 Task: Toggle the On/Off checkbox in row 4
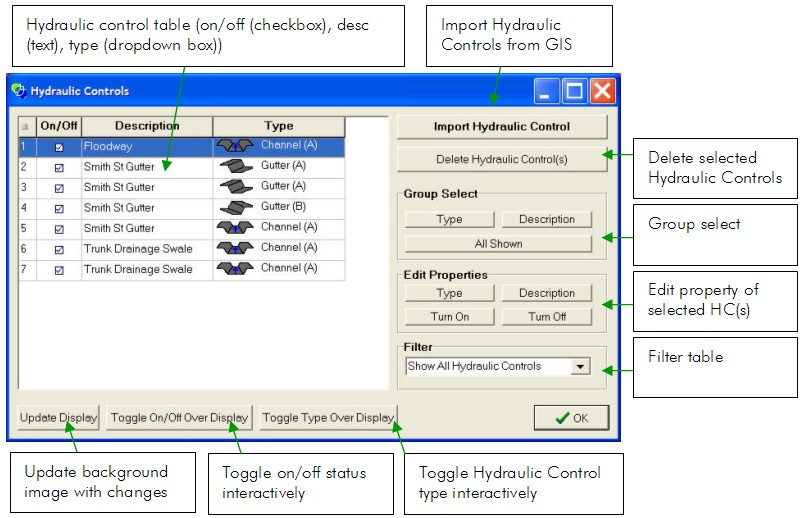(59, 208)
